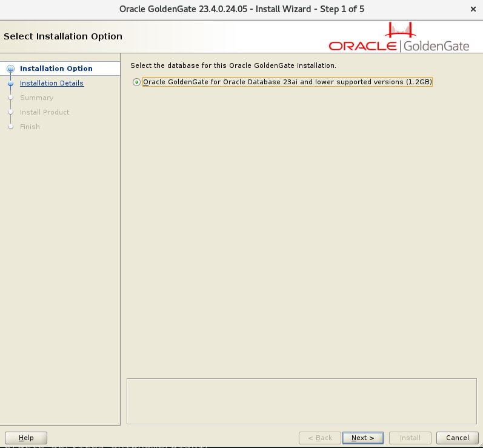Click the Cancel button
This screenshot has width=483, height=448.
click(457, 438)
